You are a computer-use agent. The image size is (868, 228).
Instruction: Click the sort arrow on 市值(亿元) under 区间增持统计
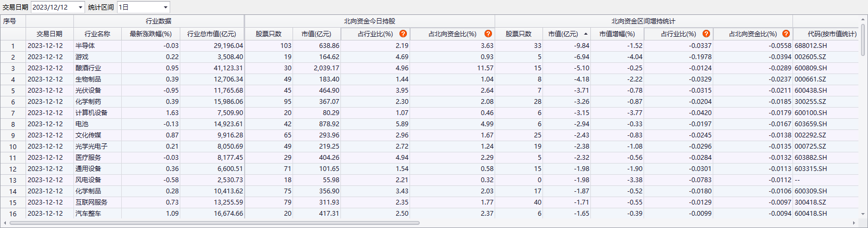(x=586, y=34)
